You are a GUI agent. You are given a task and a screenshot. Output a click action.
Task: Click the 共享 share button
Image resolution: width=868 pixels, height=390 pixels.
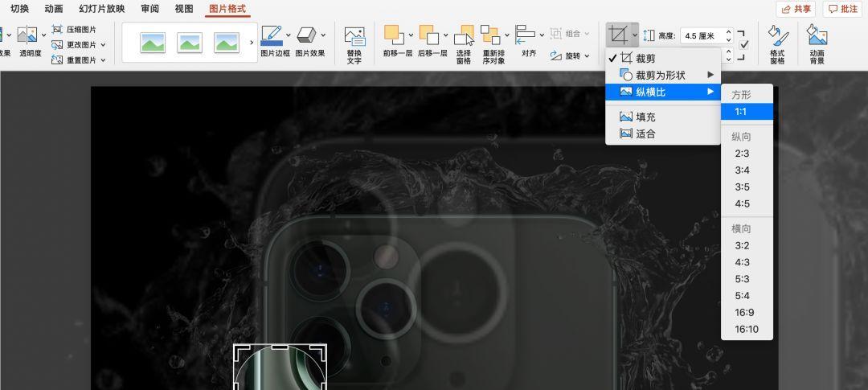796,9
